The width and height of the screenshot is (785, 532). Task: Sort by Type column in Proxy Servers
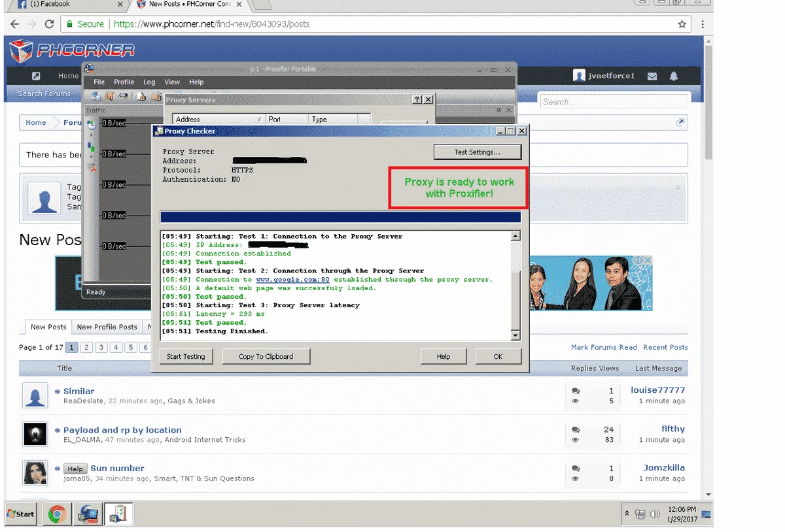coord(333,119)
